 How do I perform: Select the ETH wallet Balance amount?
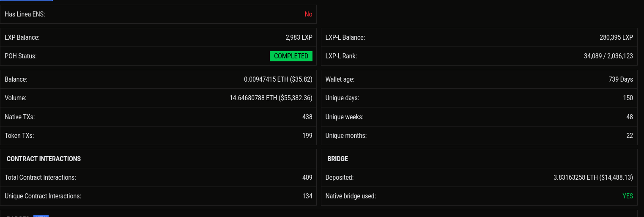[278, 80]
